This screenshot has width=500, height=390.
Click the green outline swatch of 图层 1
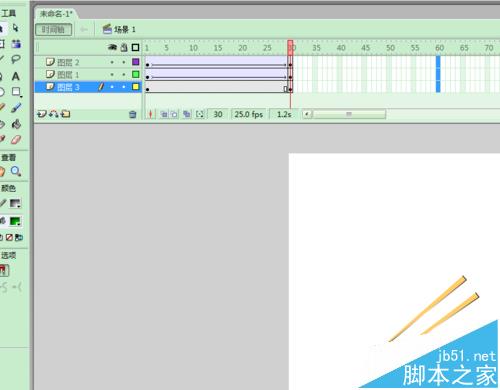pos(136,74)
